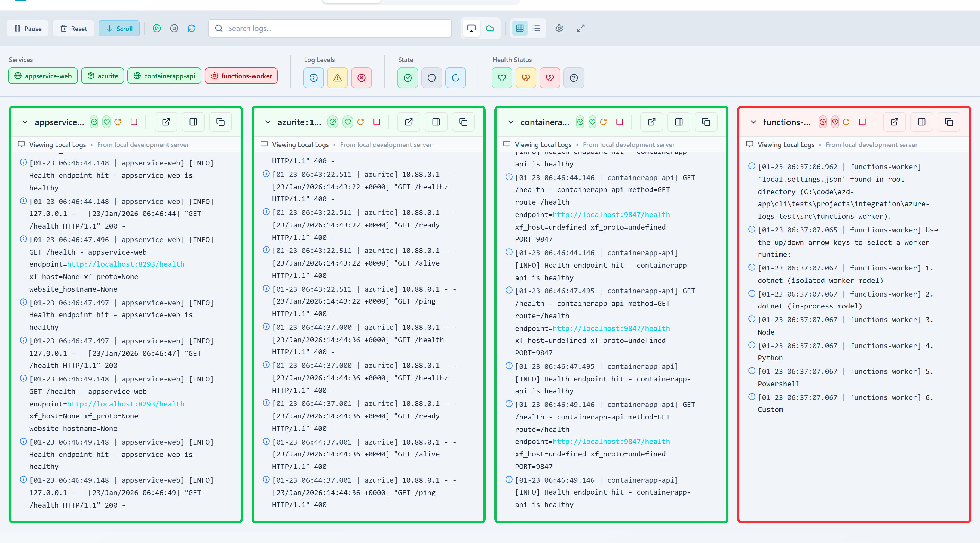Collapse the appservice-web log panel
Image resolution: width=980 pixels, height=543 pixels.
25,122
